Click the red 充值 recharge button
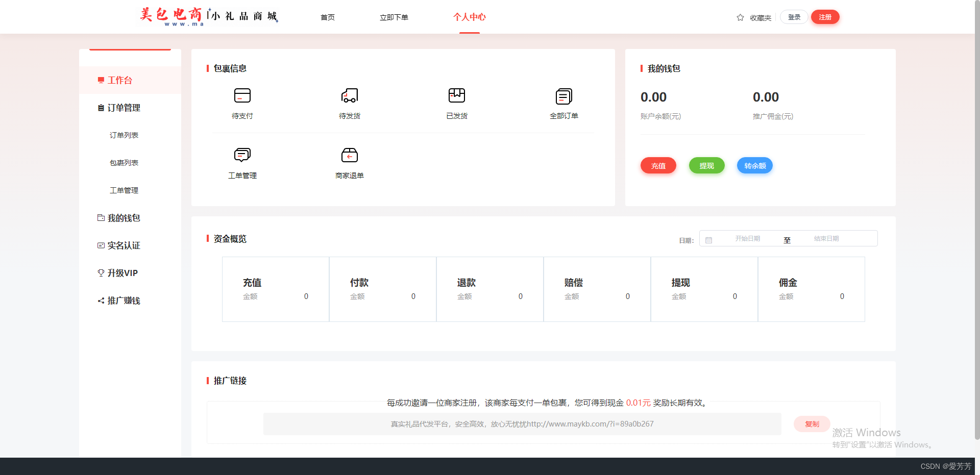Screen dimensions: 980x475 658,166
